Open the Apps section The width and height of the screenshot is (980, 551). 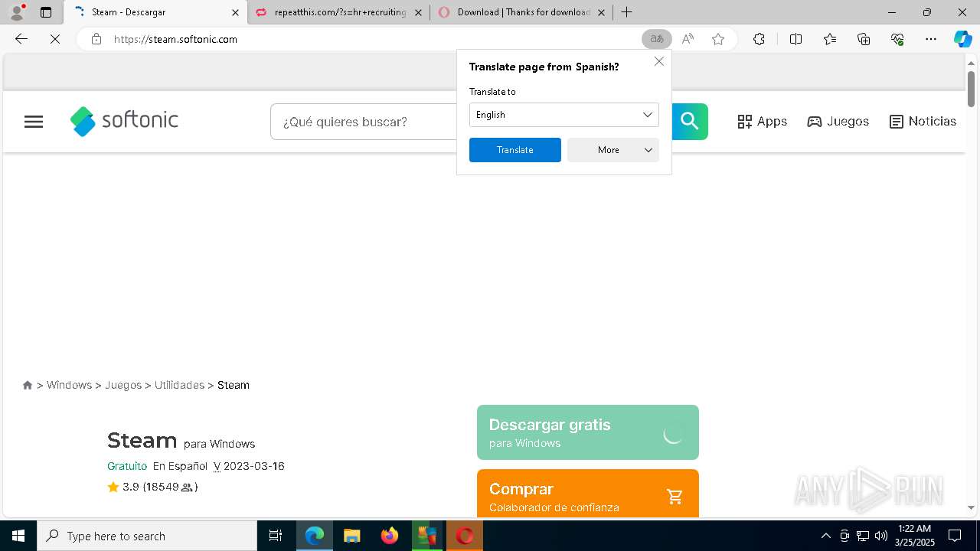pos(762,121)
